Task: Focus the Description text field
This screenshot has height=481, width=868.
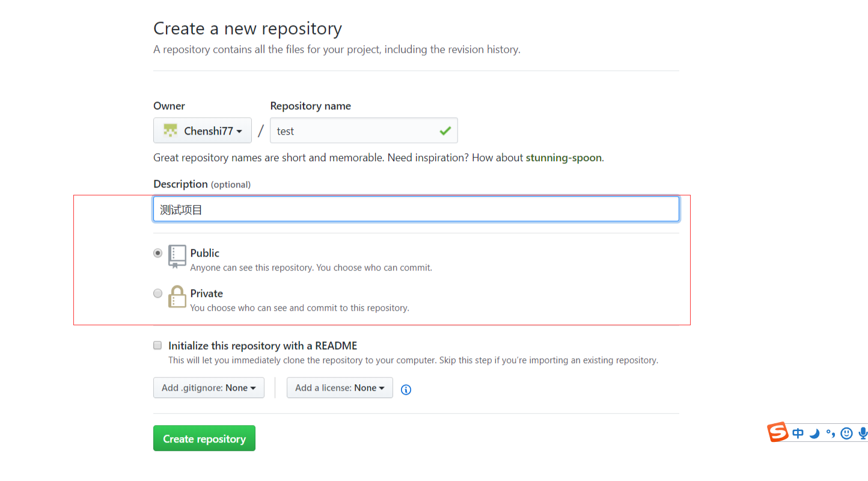Action: [416, 209]
